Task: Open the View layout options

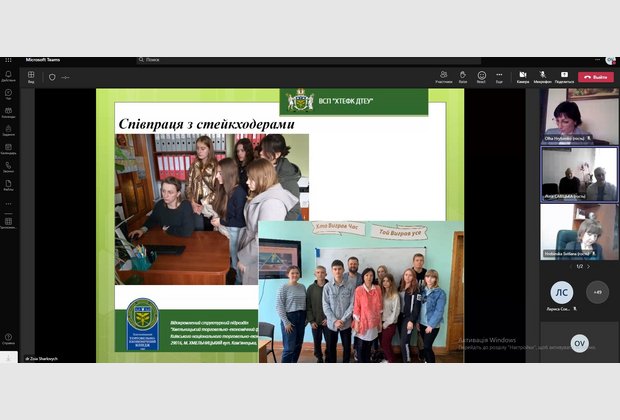Action: coord(31,76)
